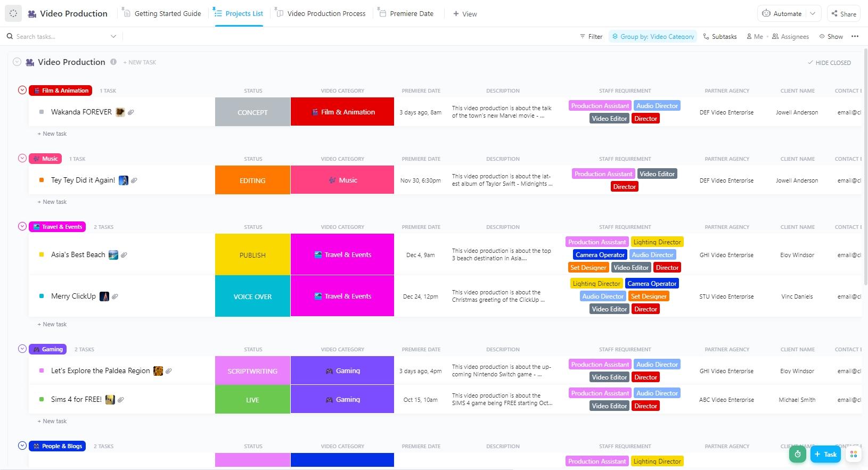Open the green timer button

pos(798,454)
